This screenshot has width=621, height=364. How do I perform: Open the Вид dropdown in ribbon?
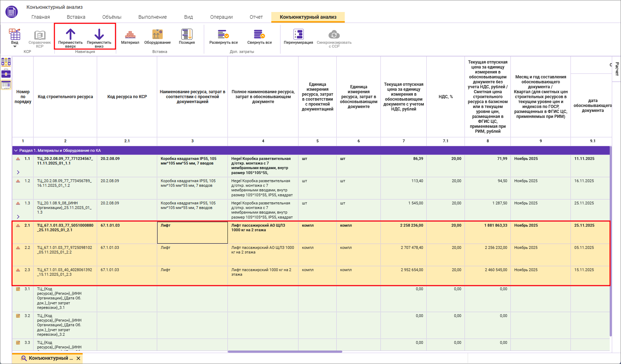(x=14, y=38)
